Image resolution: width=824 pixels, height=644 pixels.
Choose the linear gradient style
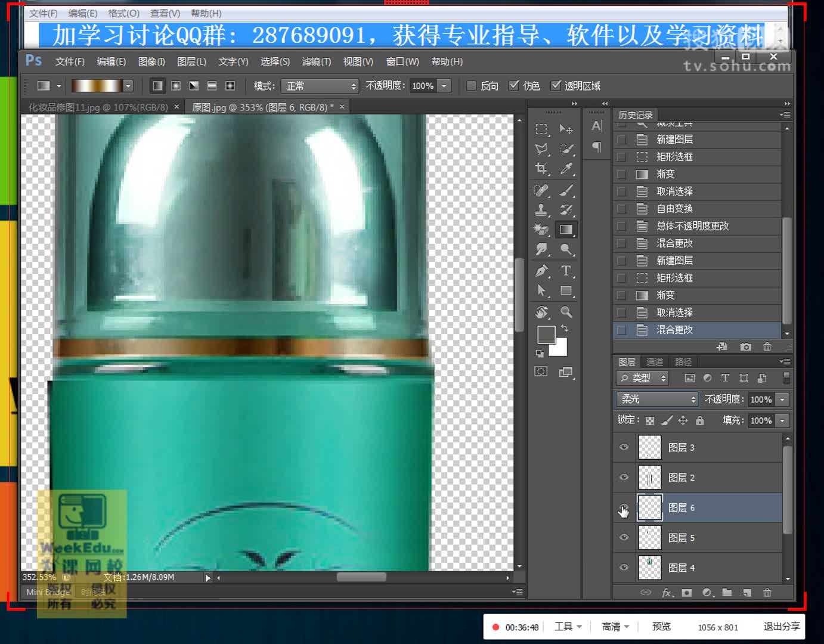[157, 86]
